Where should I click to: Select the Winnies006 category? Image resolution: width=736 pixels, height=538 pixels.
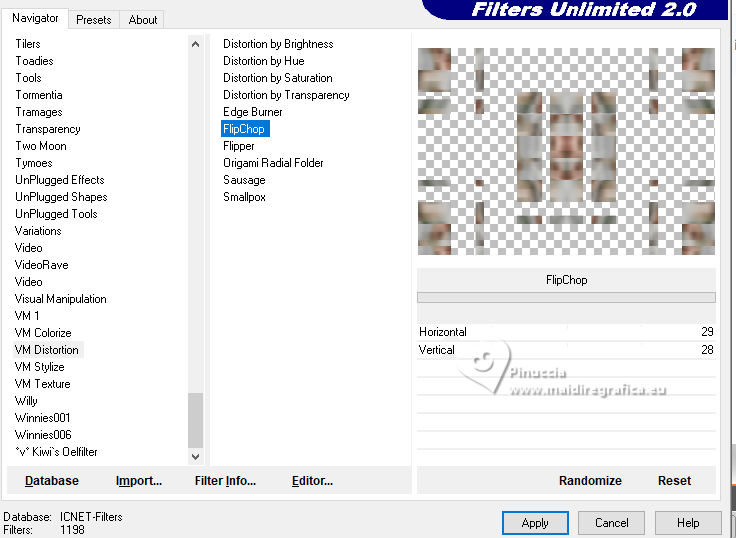(43, 434)
